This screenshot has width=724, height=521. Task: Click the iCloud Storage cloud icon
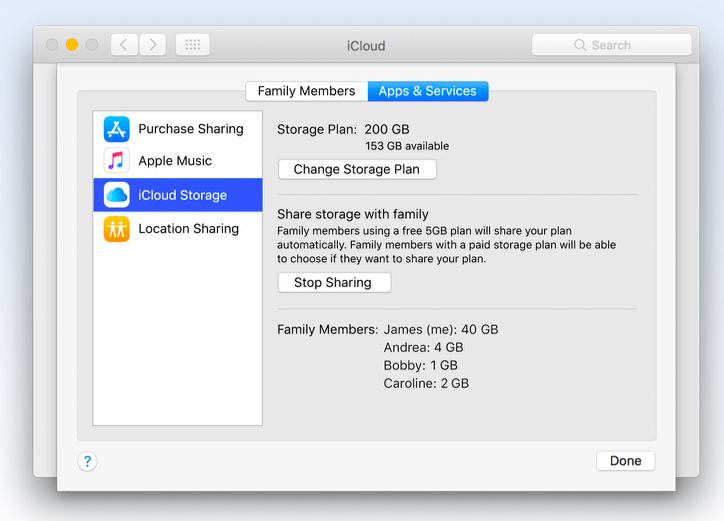click(x=116, y=195)
